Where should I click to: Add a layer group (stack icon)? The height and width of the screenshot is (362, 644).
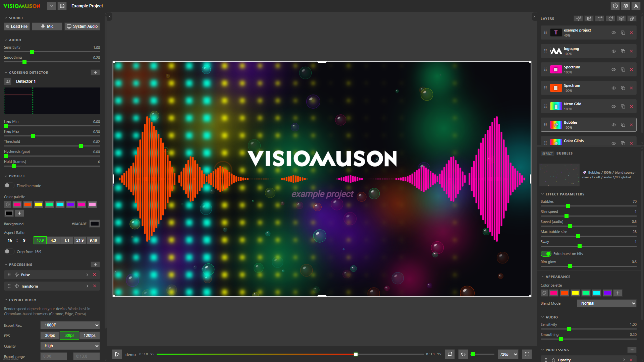click(622, 18)
